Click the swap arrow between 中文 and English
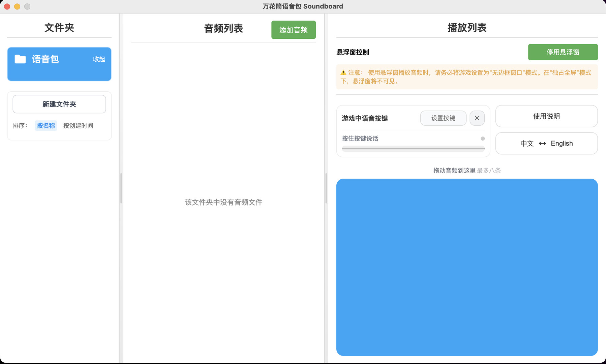The height and width of the screenshot is (364, 606). pyautogui.click(x=542, y=143)
